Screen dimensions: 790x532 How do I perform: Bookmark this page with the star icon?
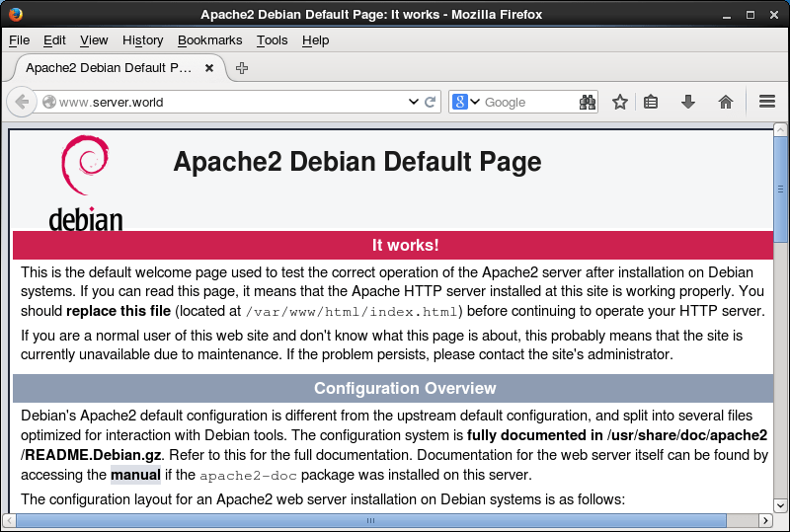[620, 103]
